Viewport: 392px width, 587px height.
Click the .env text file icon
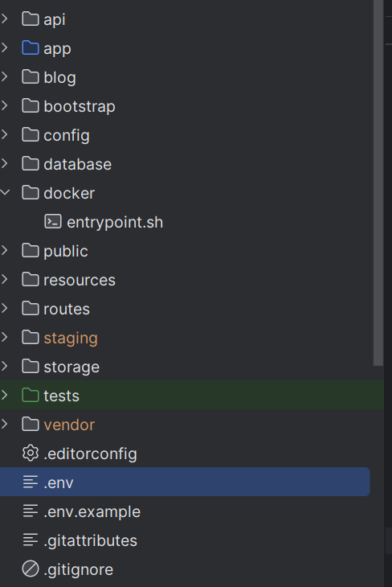pyautogui.click(x=31, y=482)
